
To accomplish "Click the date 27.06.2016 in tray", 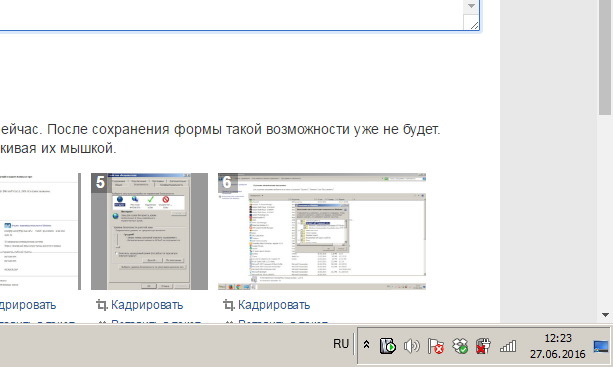I will click(557, 354).
